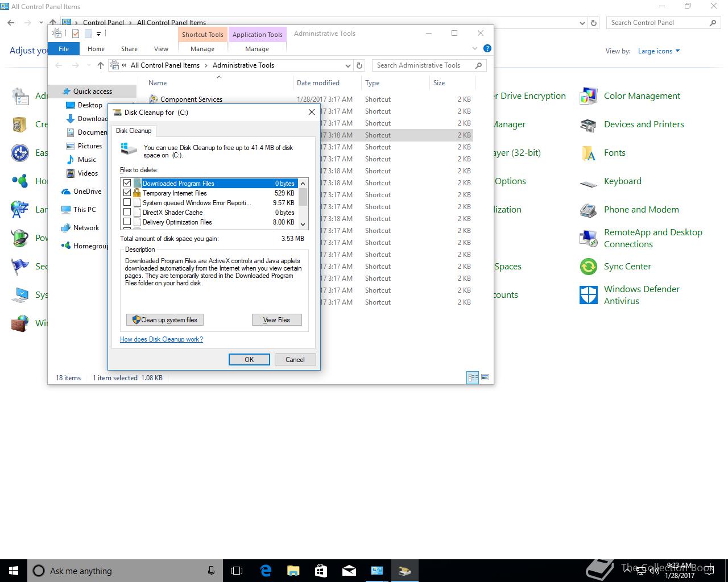
Task: Sort files by Date modified column
Action: 327,83
